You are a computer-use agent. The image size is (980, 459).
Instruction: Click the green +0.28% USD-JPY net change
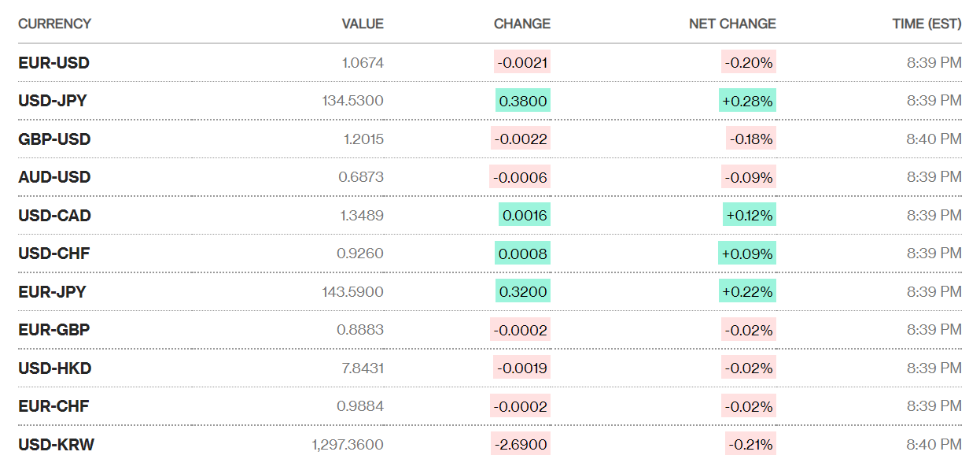coord(746,101)
